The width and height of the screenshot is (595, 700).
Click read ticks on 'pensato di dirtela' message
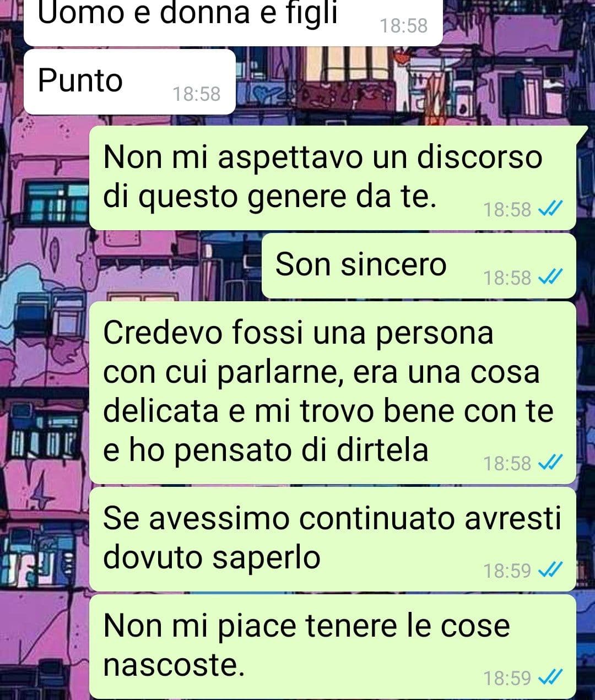pos(550,463)
